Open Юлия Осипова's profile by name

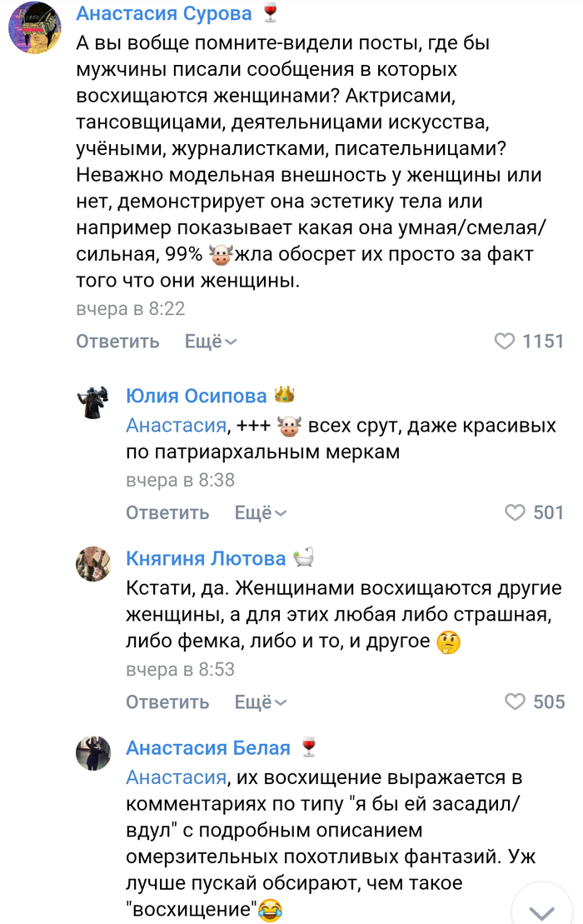pyautogui.click(x=197, y=395)
